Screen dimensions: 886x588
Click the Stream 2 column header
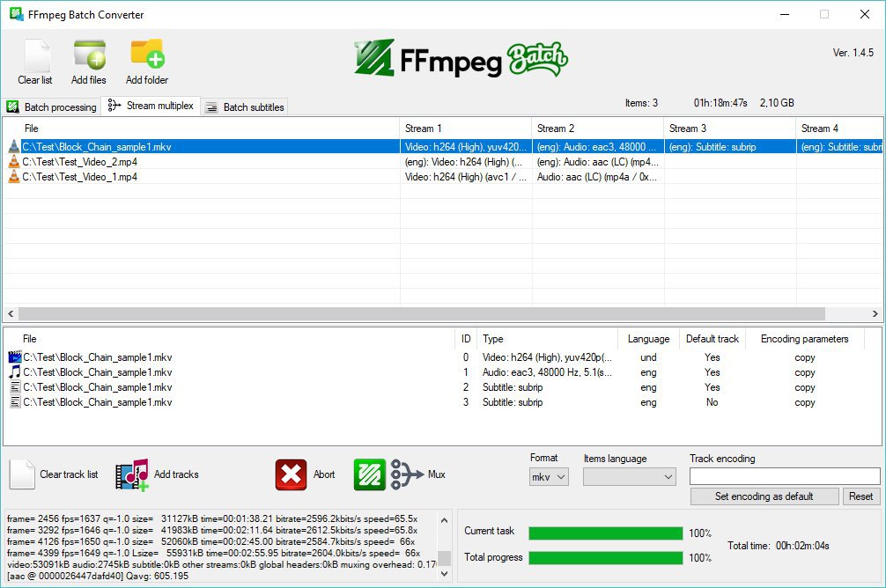point(598,129)
